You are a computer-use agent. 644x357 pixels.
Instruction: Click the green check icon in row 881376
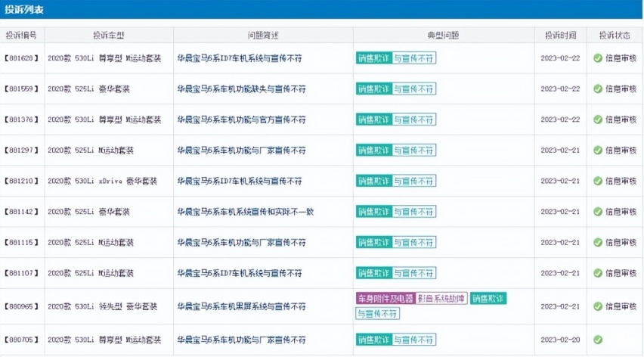(598, 120)
